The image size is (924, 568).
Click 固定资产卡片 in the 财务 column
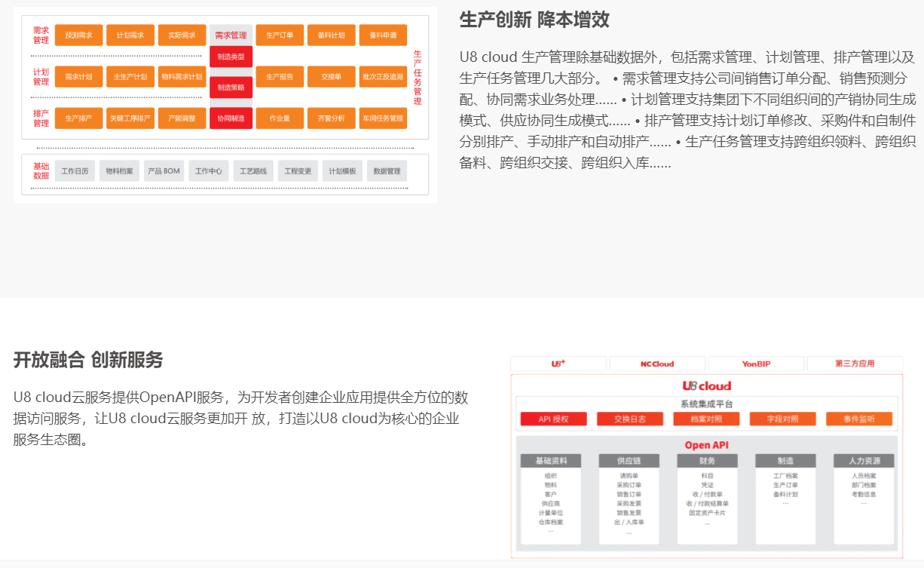[x=707, y=513]
